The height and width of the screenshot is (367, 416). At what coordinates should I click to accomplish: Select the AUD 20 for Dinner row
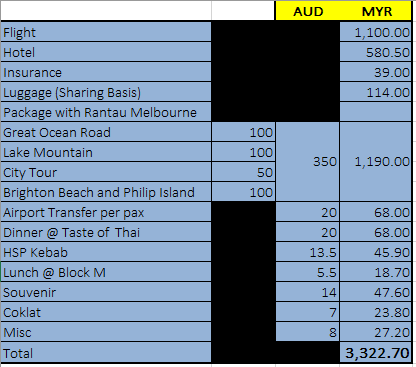(308, 232)
